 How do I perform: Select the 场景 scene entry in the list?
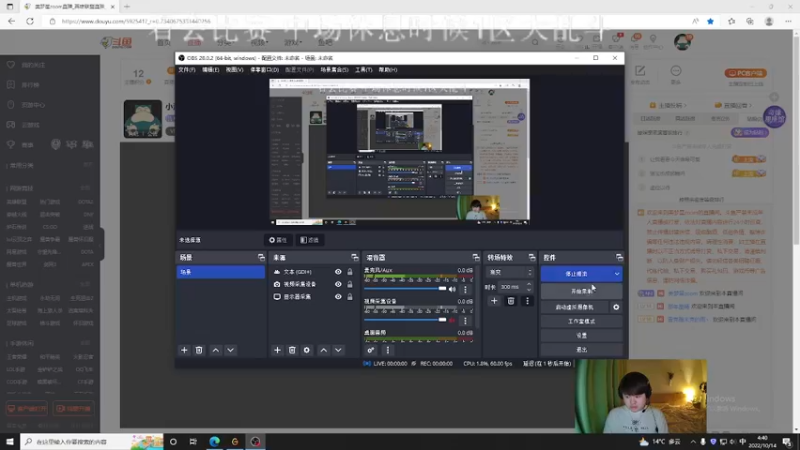[x=220, y=272]
